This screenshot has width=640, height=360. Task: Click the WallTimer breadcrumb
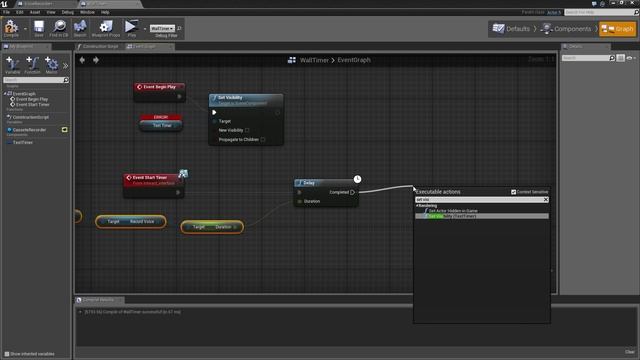(x=314, y=60)
